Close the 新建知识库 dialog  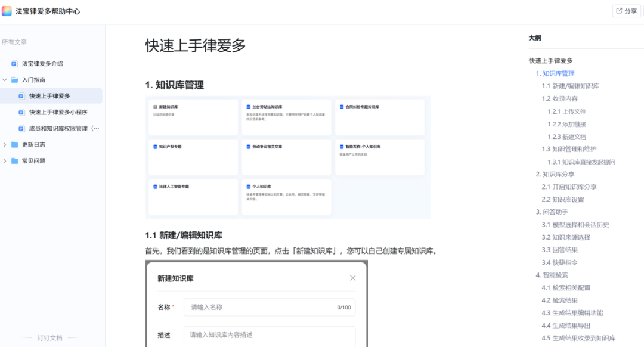pyautogui.click(x=352, y=277)
